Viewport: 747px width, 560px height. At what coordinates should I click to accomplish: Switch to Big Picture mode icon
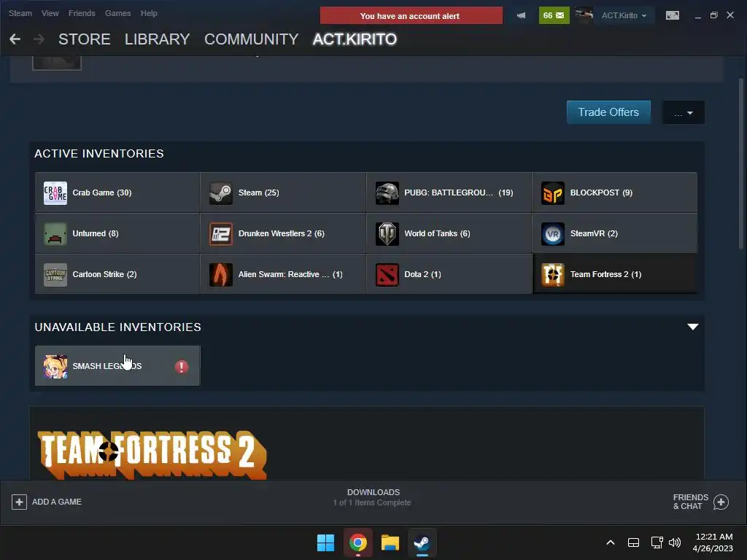tap(672, 15)
